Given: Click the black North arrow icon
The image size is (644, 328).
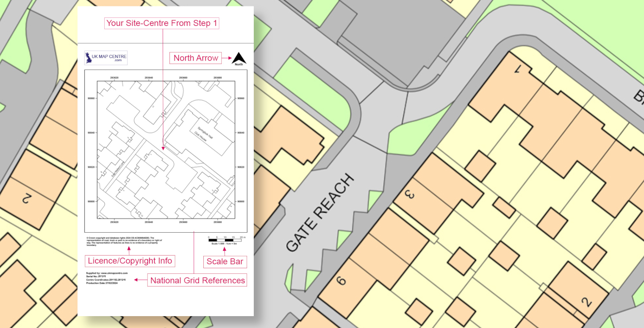Looking at the screenshot, I should [x=239, y=58].
